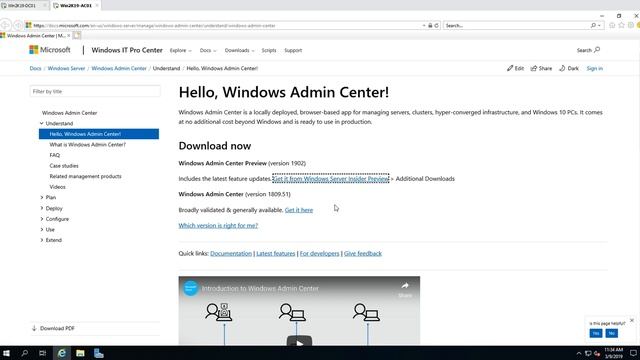640x360 pixels.
Task: Open Videos in sidebar
Action: coord(57,187)
